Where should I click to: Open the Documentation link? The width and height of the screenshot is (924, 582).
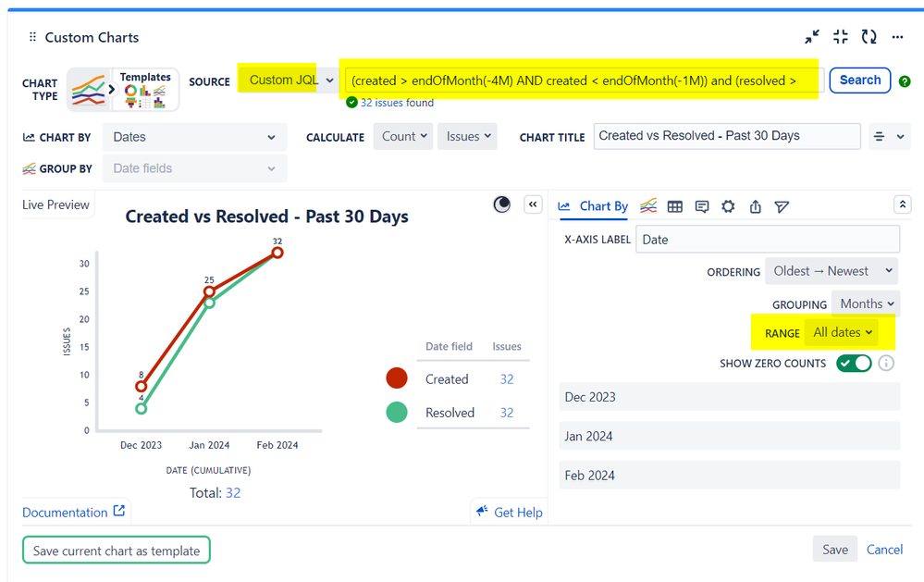pyautogui.click(x=74, y=512)
